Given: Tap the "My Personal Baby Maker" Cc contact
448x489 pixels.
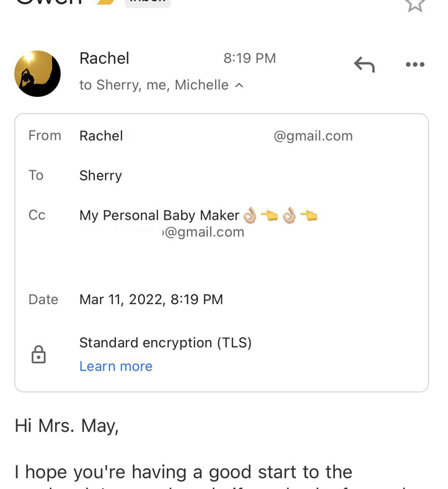Looking at the screenshot, I should [x=159, y=215].
